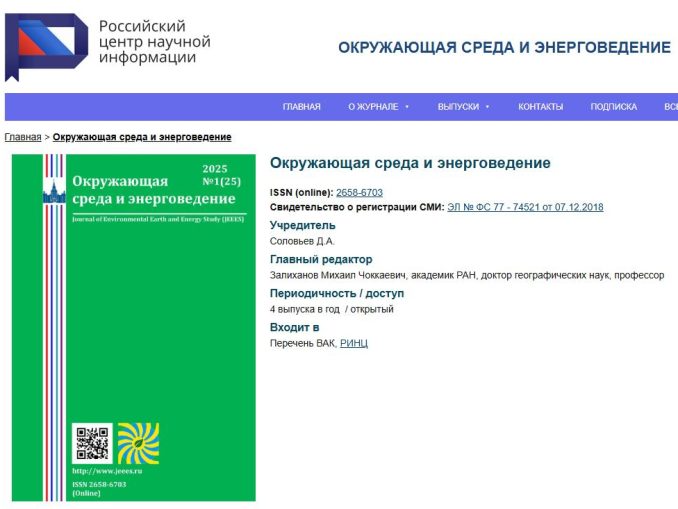Image resolution: width=678 pixels, height=509 pixels.
Task: Click the QR code on journal cover
Action: point(92,443)
